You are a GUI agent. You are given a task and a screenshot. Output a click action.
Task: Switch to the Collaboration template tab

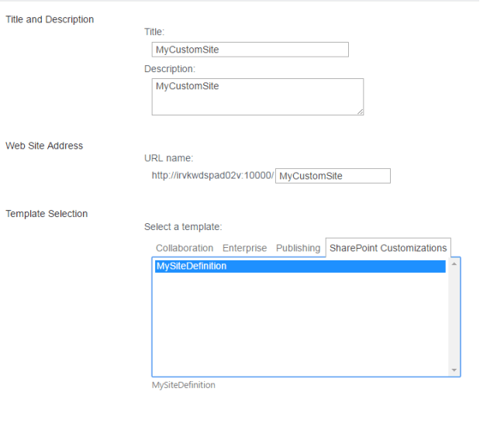185,248
